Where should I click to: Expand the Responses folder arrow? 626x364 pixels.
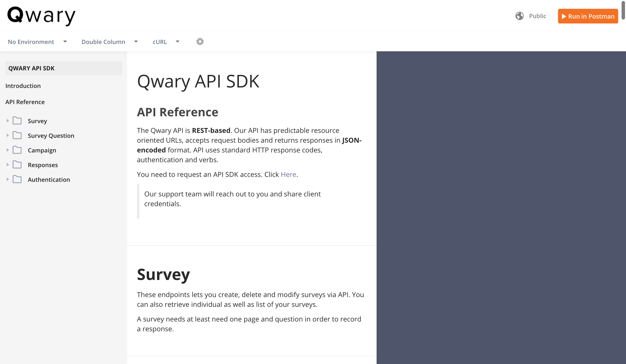[x=8, y=165]
